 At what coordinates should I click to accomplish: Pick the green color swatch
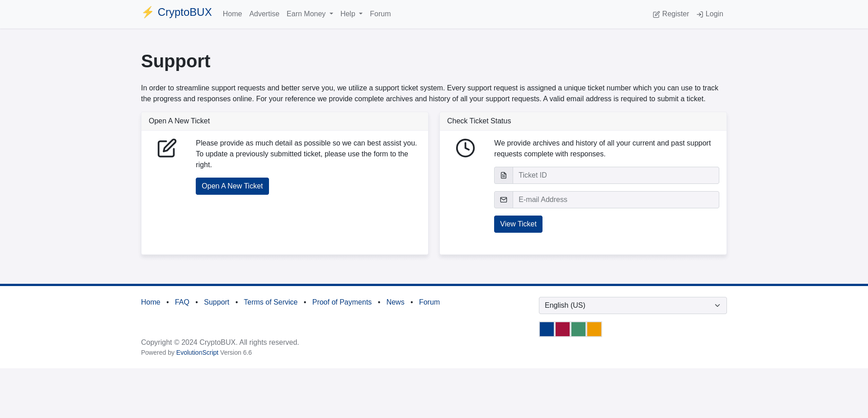[578, 329]
